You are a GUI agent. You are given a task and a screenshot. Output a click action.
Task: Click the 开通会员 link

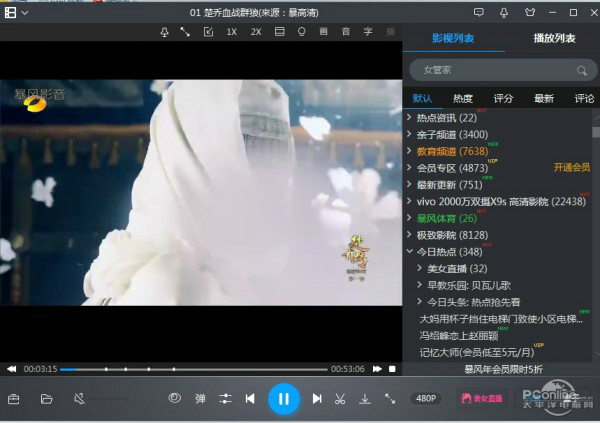[572, 167]
